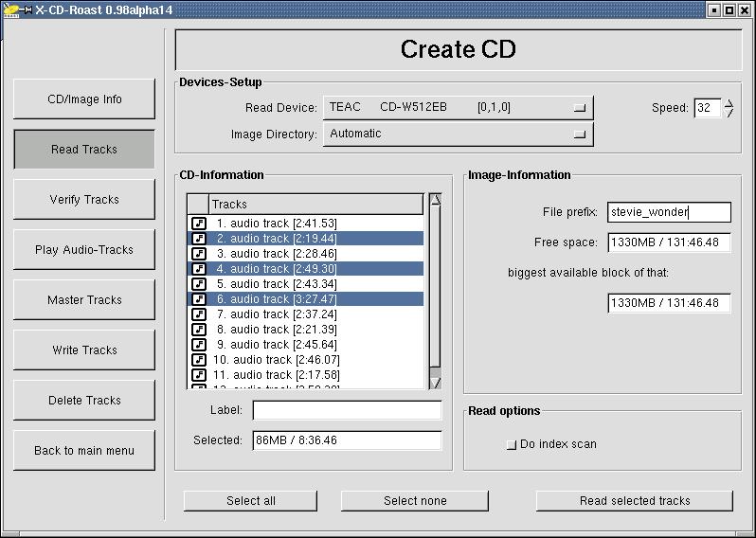Viewport: 756px width, 538px height.
Task: Go to Verify Tracks section
Action: click(x=84, y=199)
